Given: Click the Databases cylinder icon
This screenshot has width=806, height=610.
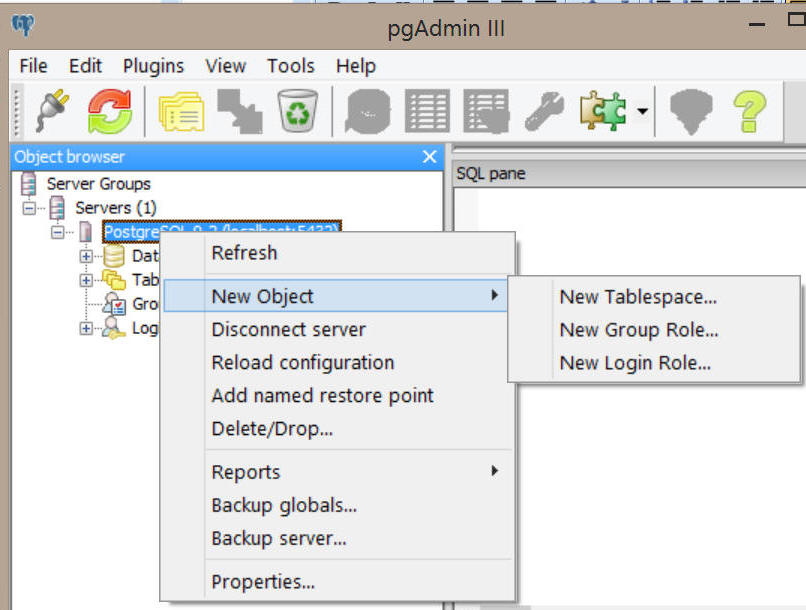Looking at the screenshot, I should point(114,256).
